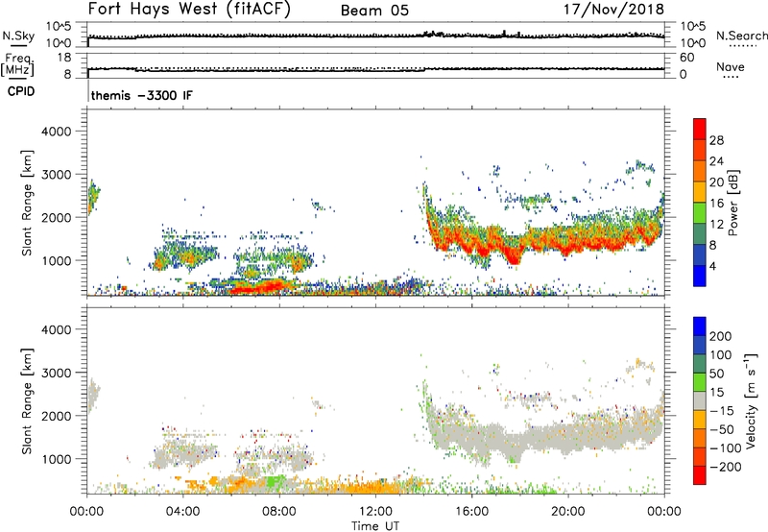The width and height of the screenshot is (768, 532).
Task: Click the '-100' tick on the velocity scale
Action: (725, 447)
